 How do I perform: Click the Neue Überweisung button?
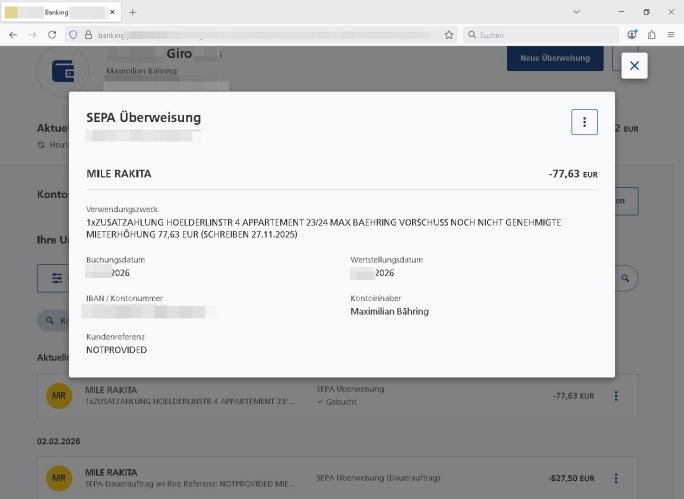[x=553, y=59]
